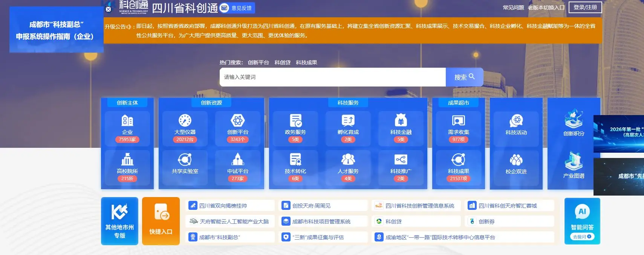The width and height of the screenshot is (644, 255).
Task: Open the 政务服务 government services tile
Action: 295,129
